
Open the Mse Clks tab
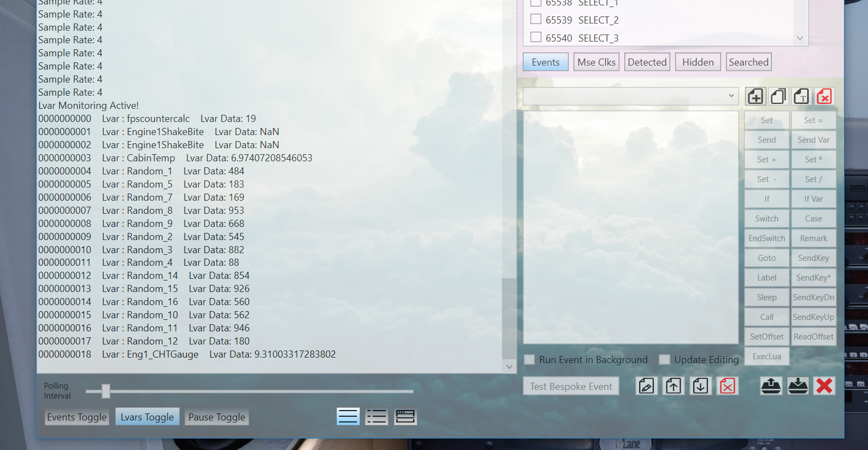(596, 62)
